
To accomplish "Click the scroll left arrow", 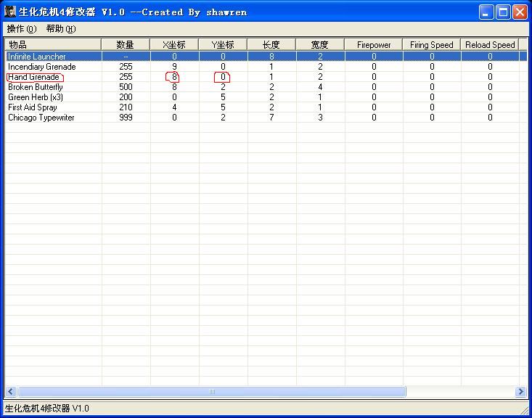I will click(x=9, y=392).
